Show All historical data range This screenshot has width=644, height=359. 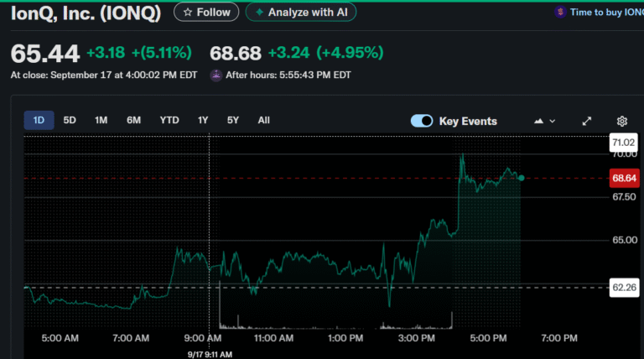coord(263,120)
